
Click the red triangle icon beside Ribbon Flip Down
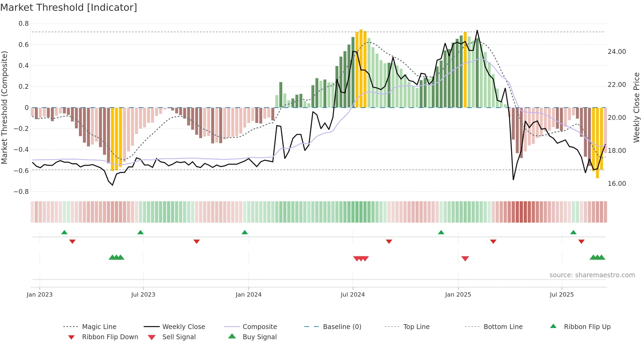(x=71, y=337)
